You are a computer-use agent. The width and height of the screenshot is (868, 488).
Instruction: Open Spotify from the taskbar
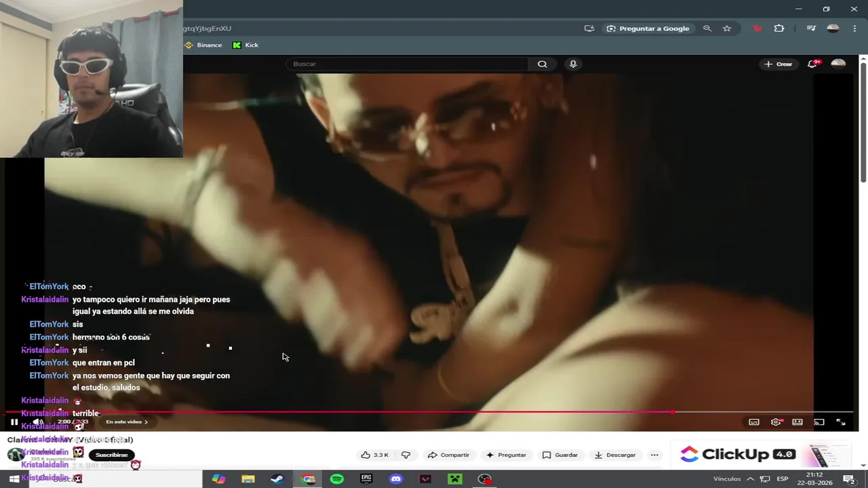tap(337, 479)
